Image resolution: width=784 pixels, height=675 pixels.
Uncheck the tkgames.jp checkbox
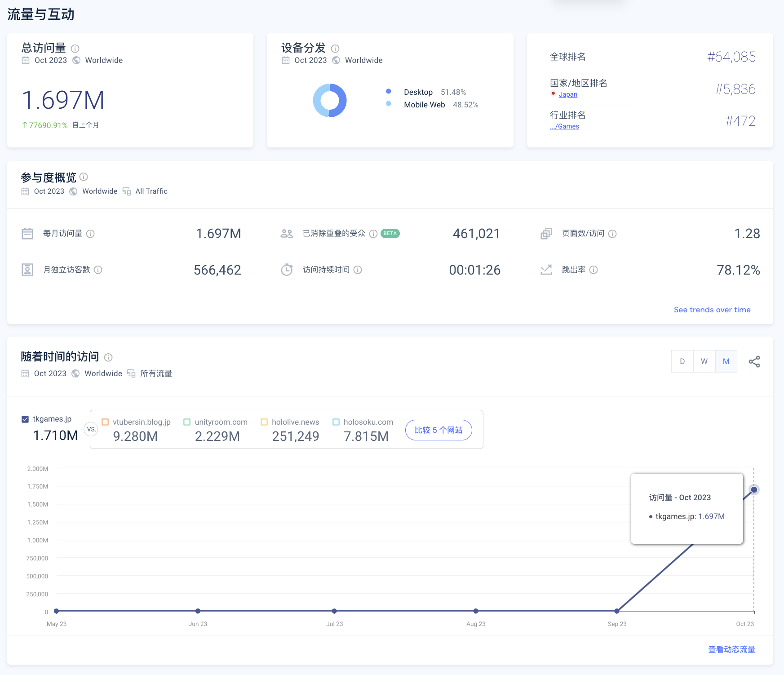[x=25, y=419]
